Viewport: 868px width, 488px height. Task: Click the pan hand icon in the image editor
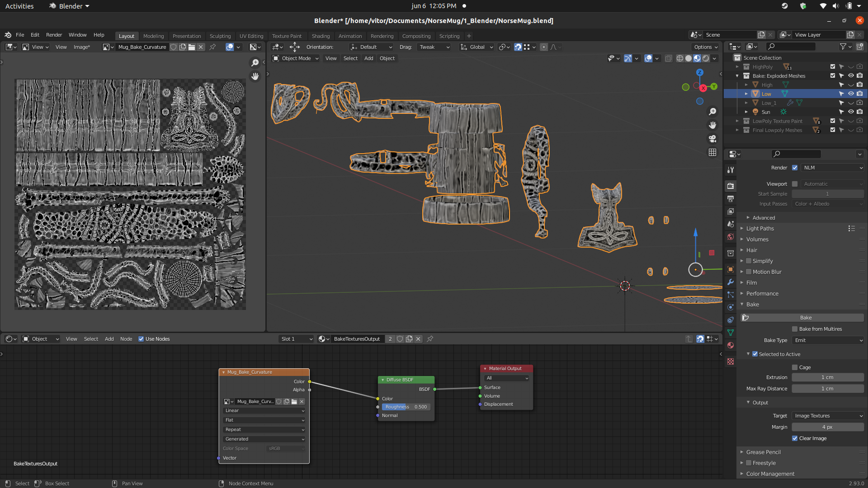(255, 76)
